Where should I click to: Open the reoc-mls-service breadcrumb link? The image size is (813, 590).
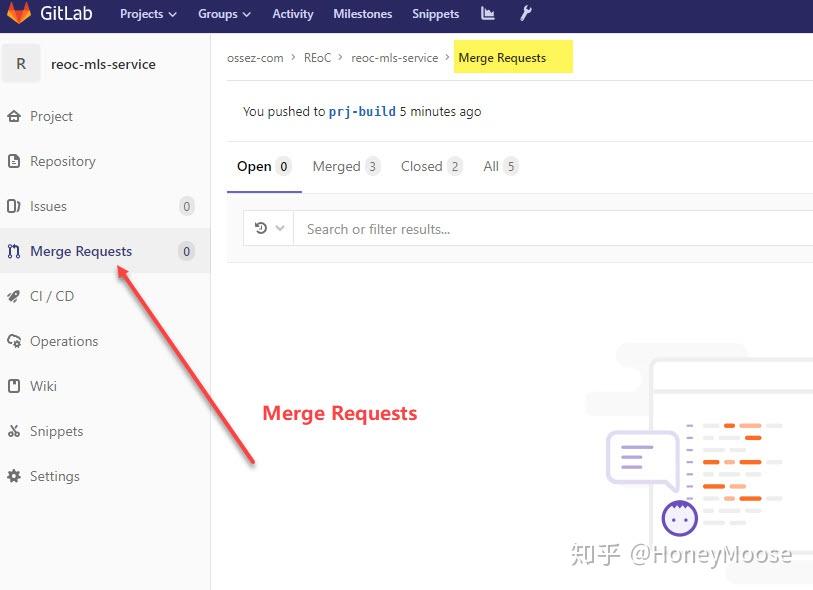point(394,58)
